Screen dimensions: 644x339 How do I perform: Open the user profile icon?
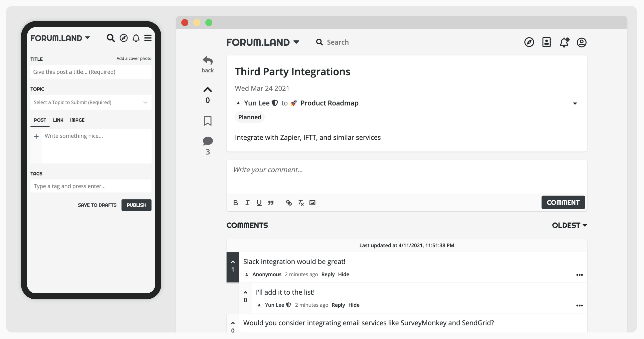581,42
